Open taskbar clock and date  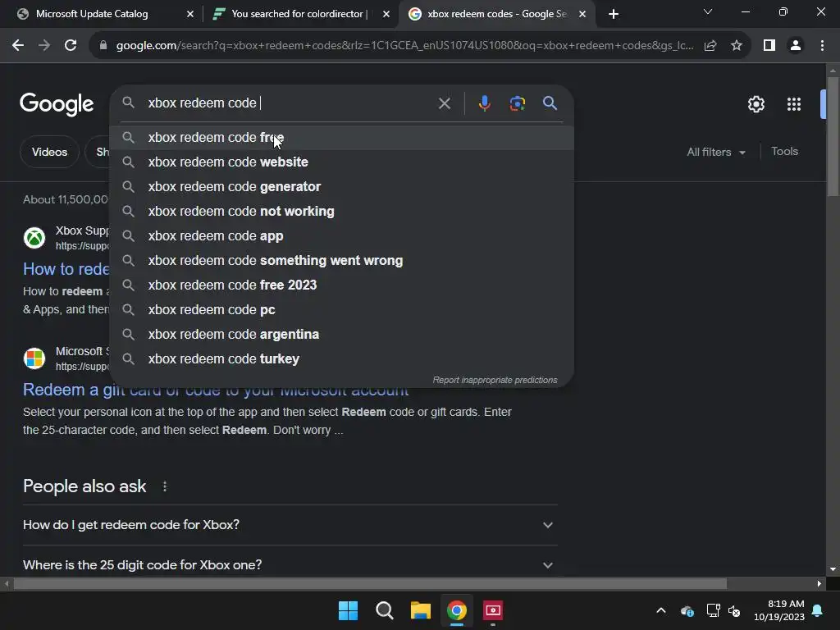[779, 610]
